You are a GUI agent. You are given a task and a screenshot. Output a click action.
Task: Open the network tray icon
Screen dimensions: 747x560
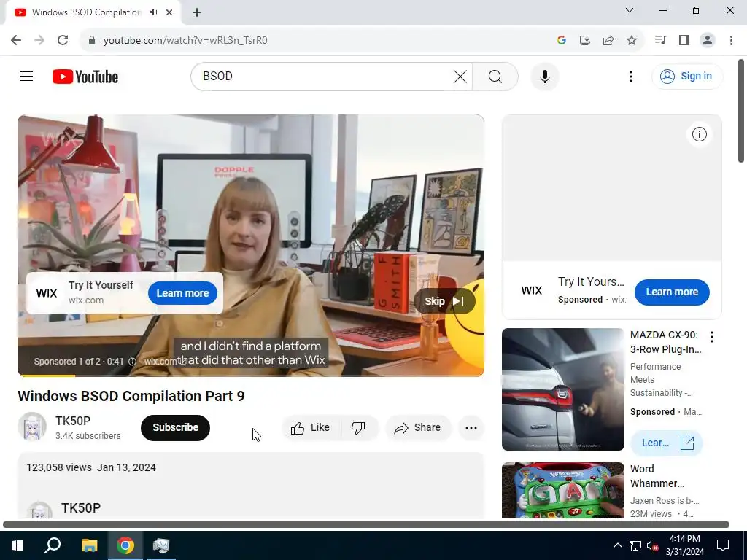[x=635, y=545]
